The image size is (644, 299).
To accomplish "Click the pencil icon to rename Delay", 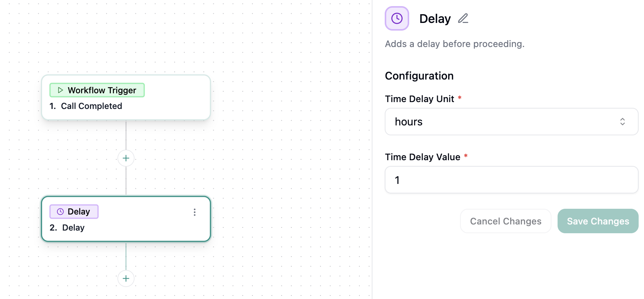I will (463, 18).
